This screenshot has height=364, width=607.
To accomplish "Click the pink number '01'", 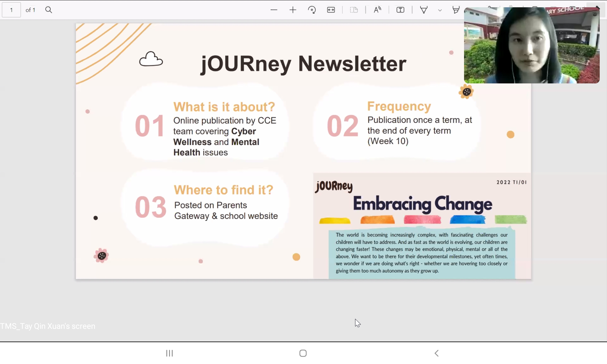I will (150, 126).
